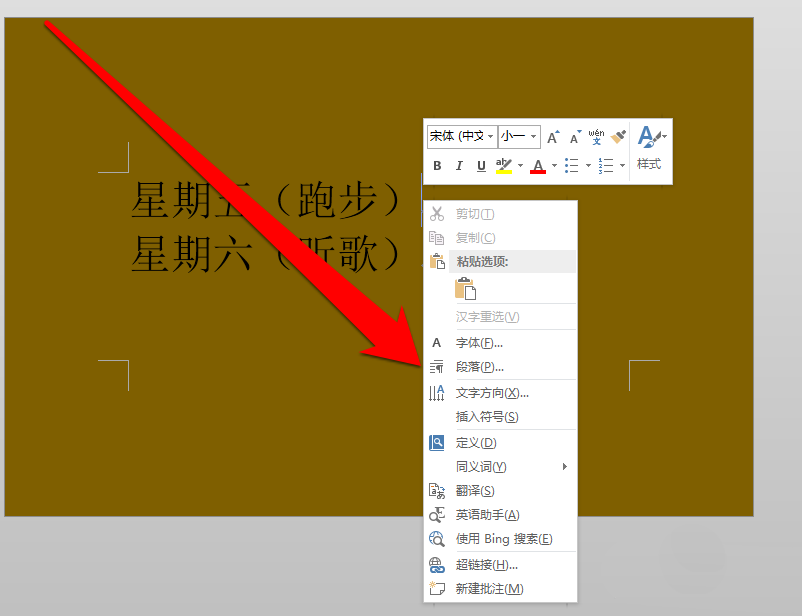Toggle italic formatting
802x616 pixels.
459,164
